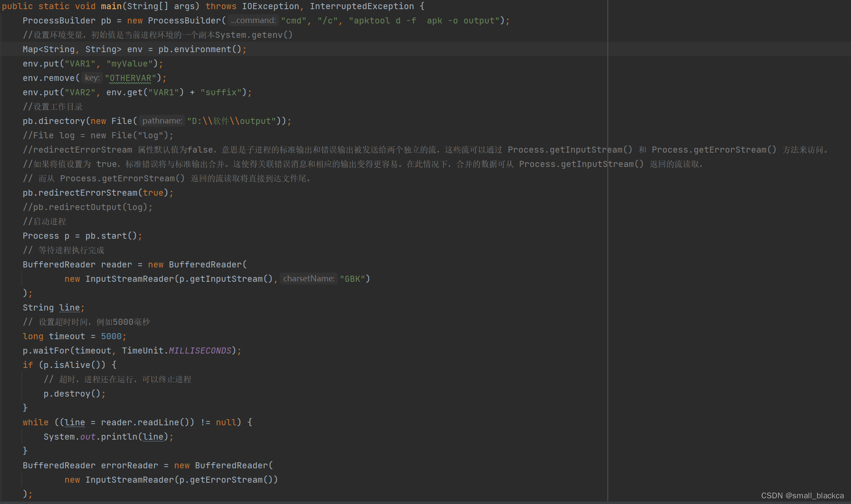Click the 'while' keyword

(x=36, y=422)
